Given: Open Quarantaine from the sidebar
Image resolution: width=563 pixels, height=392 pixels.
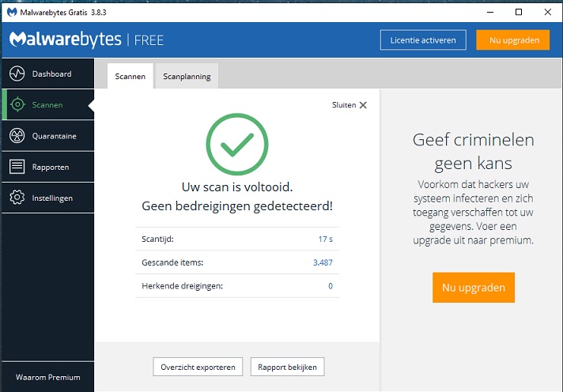Looking at the screenshot, I should click(54, 136).
